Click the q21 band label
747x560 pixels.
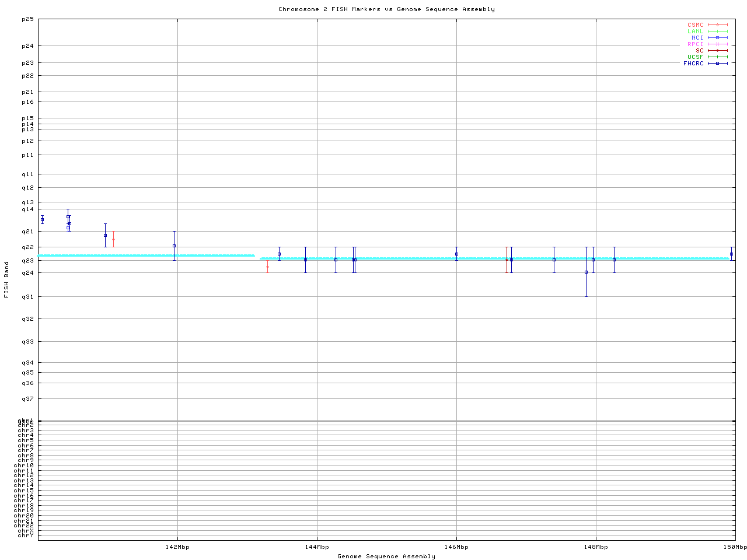(x=27, y=232)
